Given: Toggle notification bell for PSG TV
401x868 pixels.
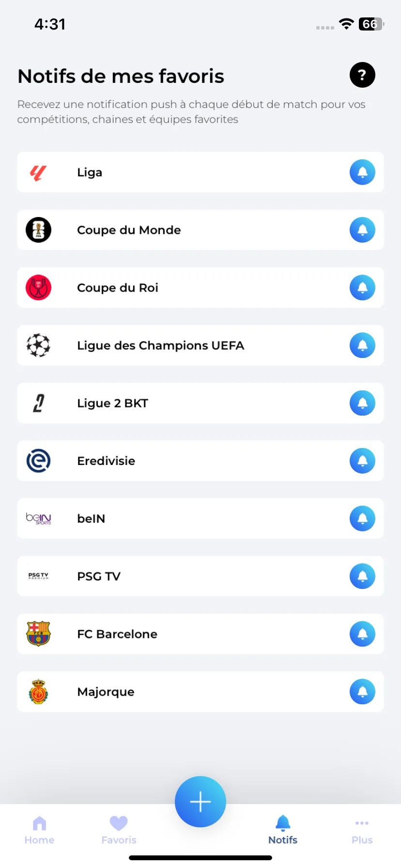Looking at the screenshot, I should (x=362, y=576).
